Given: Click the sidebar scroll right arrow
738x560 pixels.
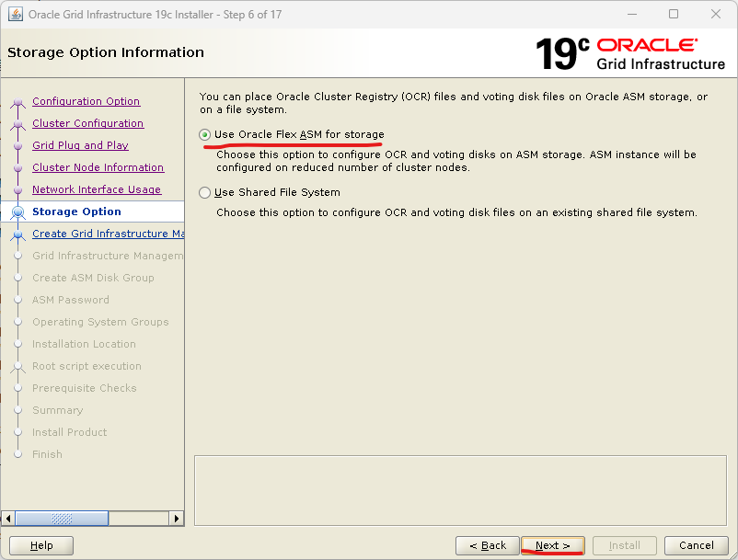Looking at the screenshot, I should (x=177, y=519).
